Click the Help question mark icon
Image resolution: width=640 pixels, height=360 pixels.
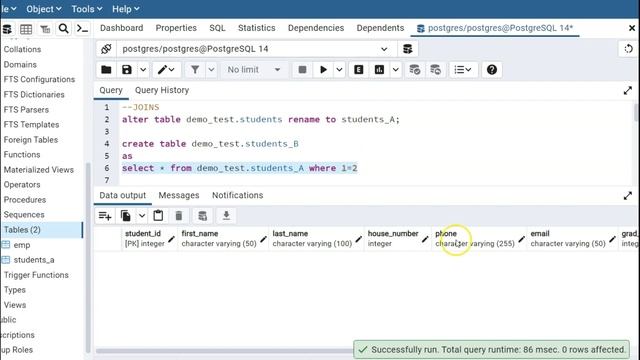[x=492, y=70]
